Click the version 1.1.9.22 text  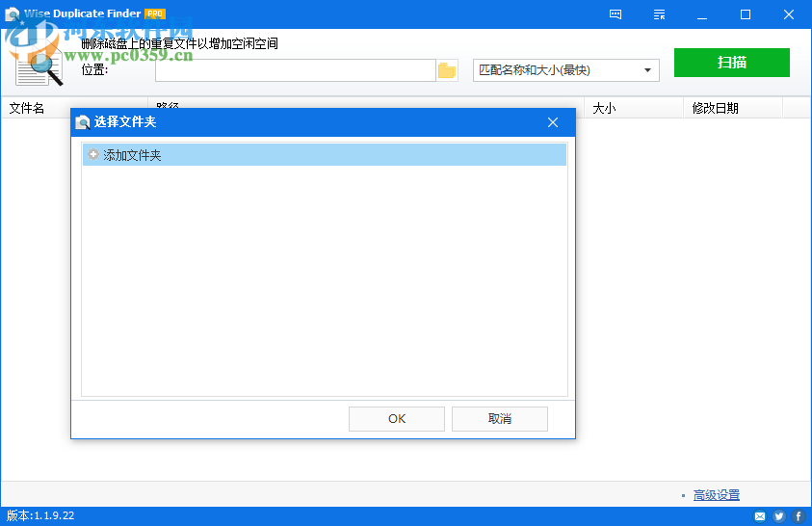(x=40, y=515)
